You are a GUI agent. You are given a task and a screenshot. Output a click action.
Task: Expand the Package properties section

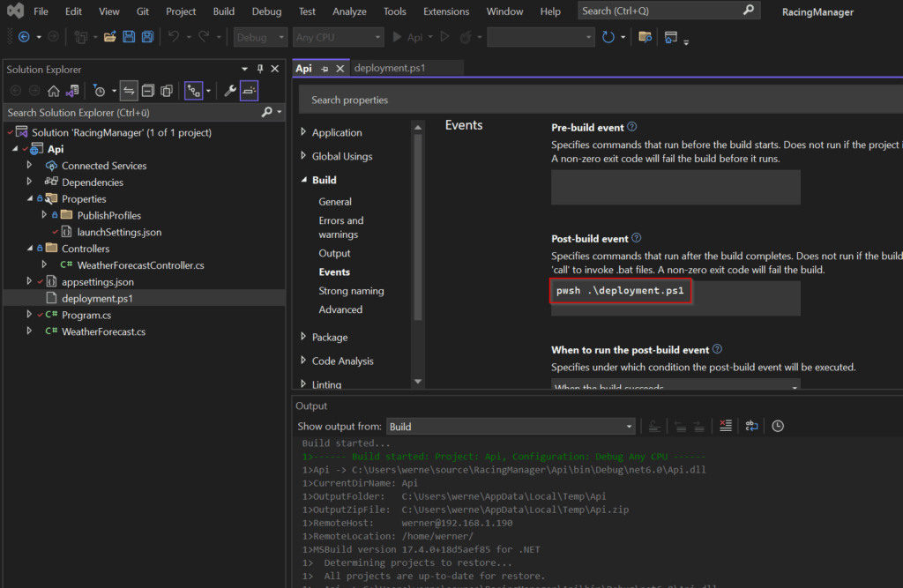[x=304, y=337]
